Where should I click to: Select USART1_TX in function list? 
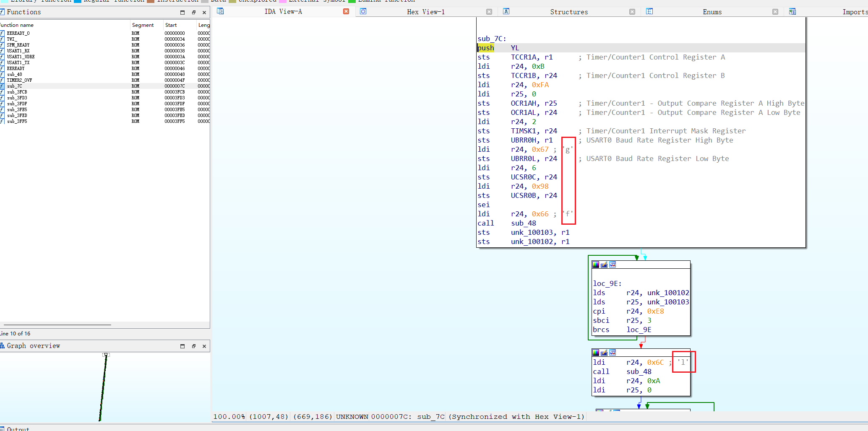(105, 62)
